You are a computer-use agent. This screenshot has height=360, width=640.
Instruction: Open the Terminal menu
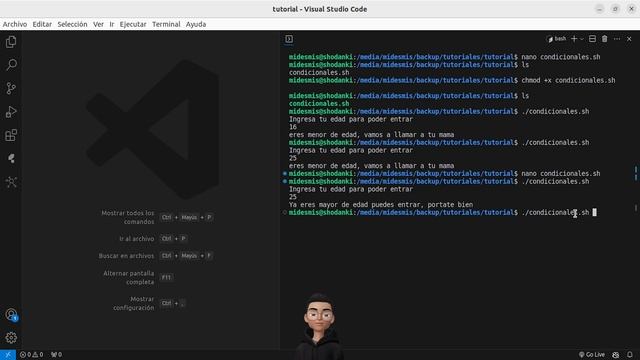(166, 24)
